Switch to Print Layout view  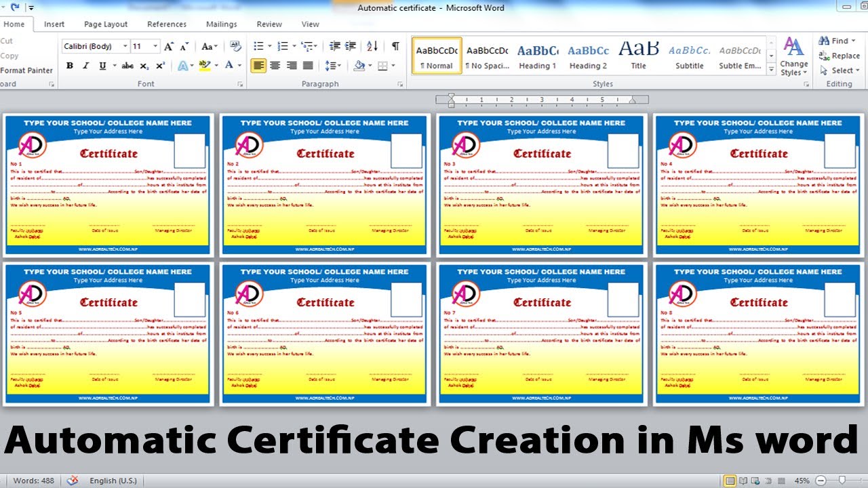click(x=730, y=481)
